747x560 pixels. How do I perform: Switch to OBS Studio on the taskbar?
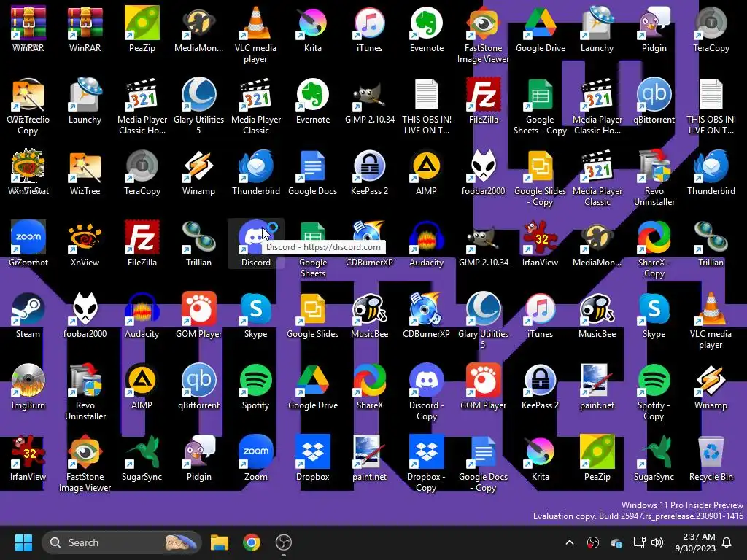pos(284,542)
